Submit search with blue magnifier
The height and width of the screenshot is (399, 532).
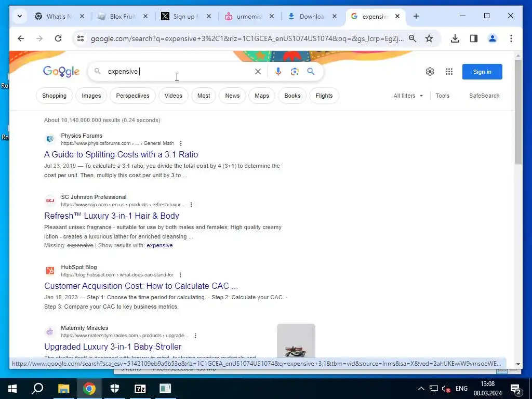pyautogui.click(x=311, y=72)
